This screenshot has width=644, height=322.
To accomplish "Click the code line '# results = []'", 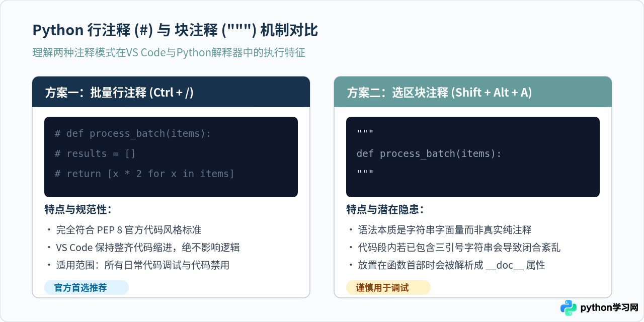I will point(95,153).
